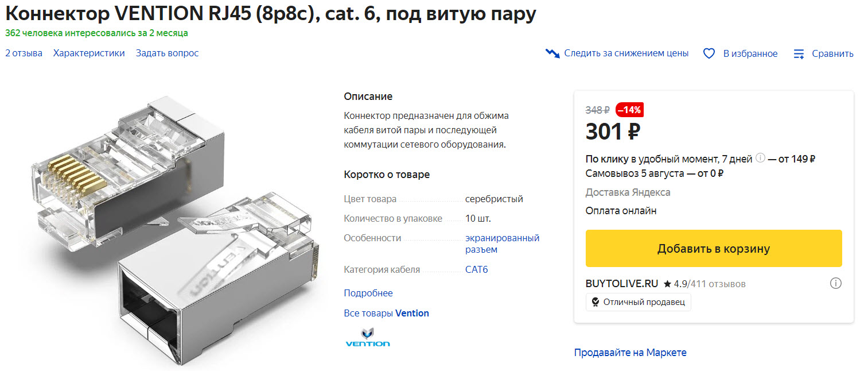Click the compare list icon

point(799,54)
